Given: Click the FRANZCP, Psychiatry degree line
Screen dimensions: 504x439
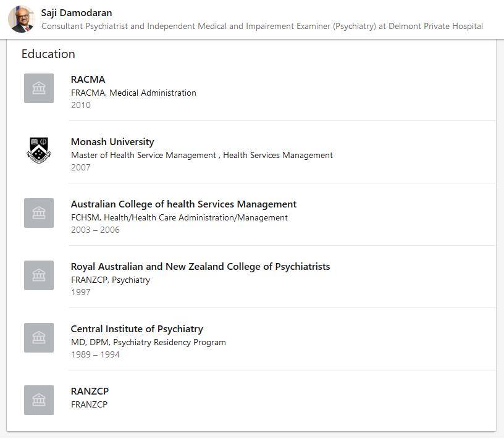Looking at the screenshot, I should click(110, 280).
